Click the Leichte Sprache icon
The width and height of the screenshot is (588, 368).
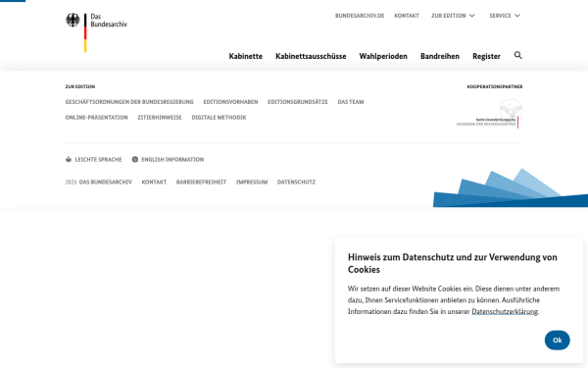(69, 159)
